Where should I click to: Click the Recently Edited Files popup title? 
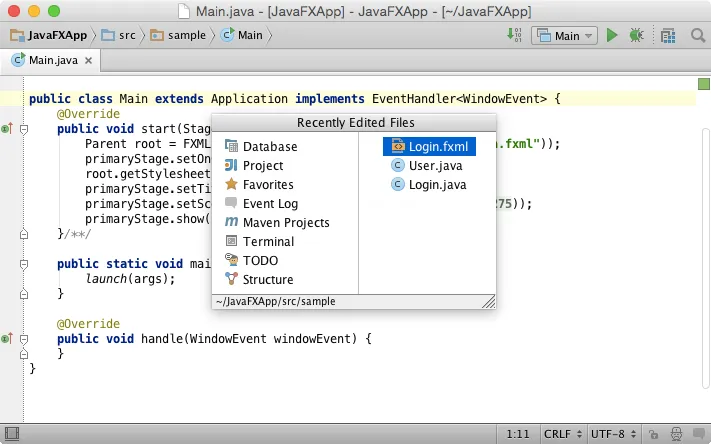coord(356,123)
